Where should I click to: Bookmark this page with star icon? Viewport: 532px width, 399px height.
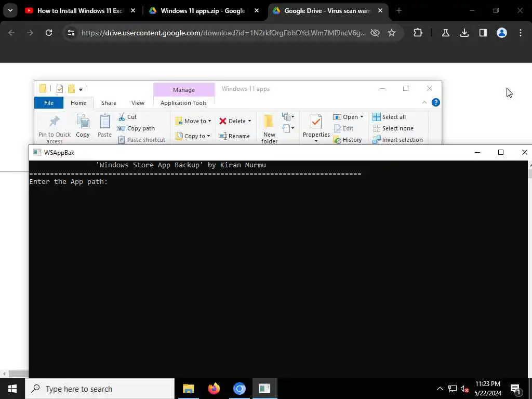392,33
